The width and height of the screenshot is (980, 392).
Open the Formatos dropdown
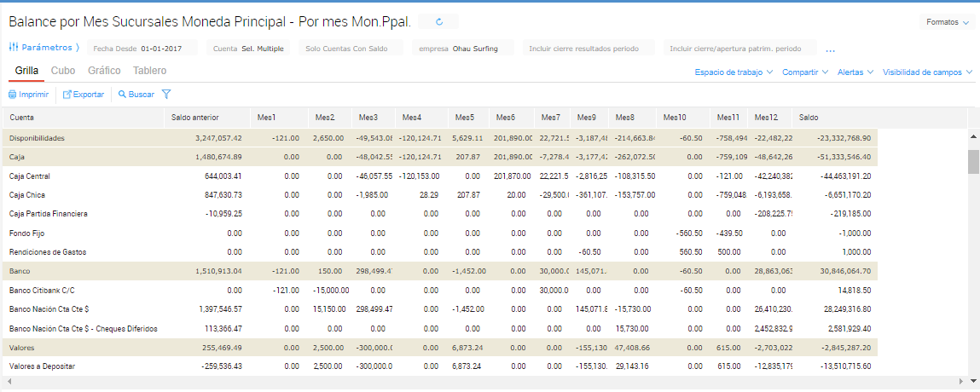(948, 23)
